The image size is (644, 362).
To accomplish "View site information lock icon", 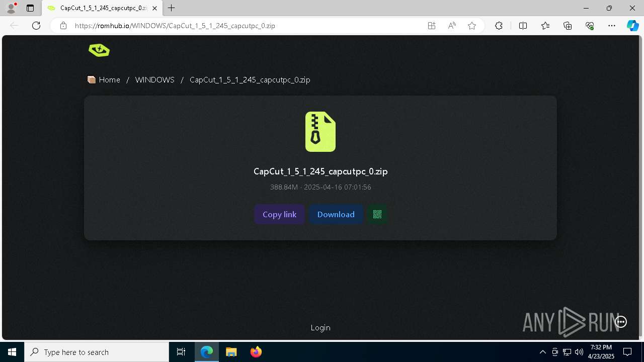I will click(63, 26).
